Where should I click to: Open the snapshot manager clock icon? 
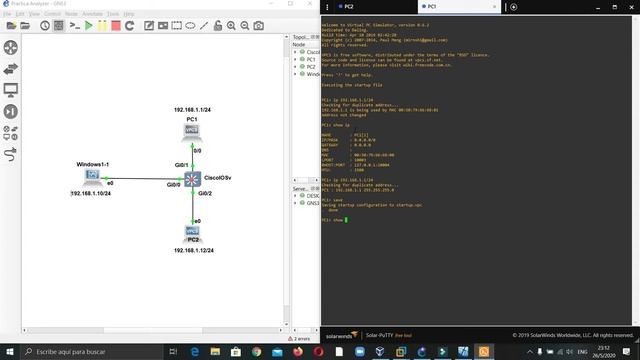tap(45, 26)
